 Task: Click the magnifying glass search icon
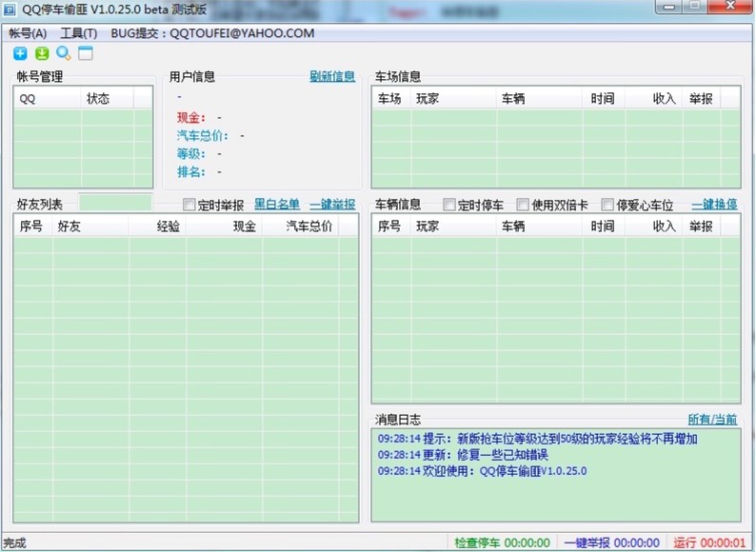pos(64,53)
